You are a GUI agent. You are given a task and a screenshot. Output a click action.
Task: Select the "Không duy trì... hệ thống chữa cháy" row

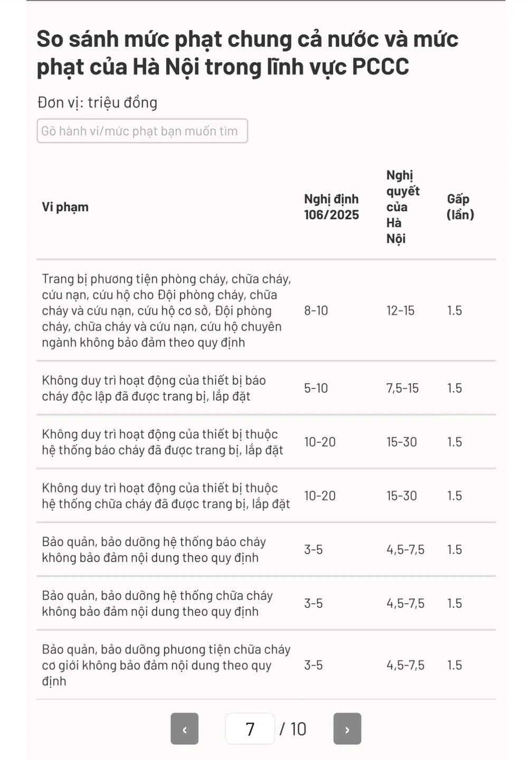coord(166,496)
